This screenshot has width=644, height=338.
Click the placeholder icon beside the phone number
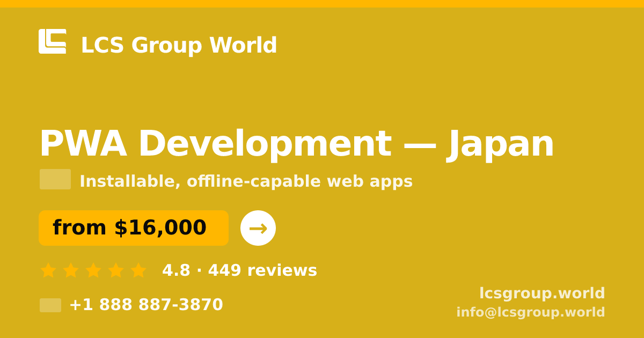tap(50, 305)
